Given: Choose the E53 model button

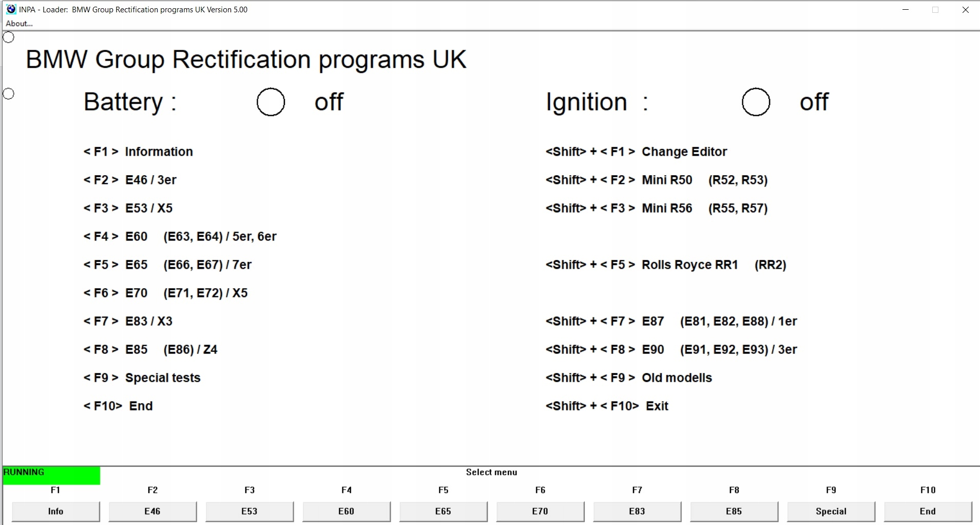Looking at the screenshot, I should (x=249, y=511).
